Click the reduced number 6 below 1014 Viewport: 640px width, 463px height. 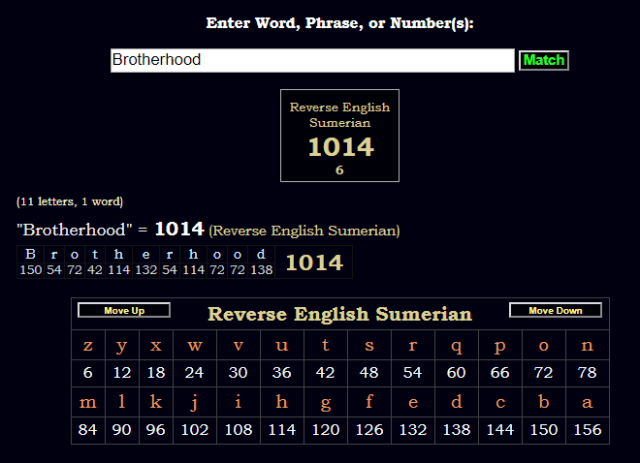click(x=339, y=170)
